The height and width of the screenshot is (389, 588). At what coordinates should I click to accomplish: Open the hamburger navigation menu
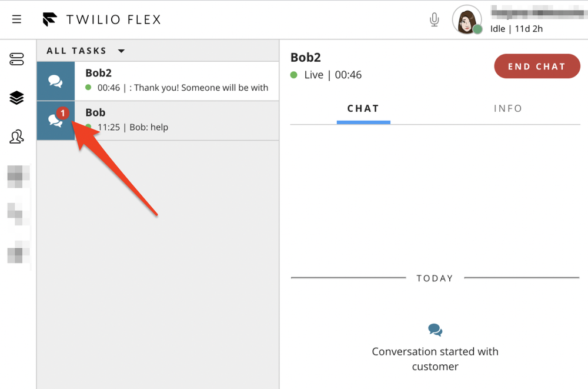[16, 18]
